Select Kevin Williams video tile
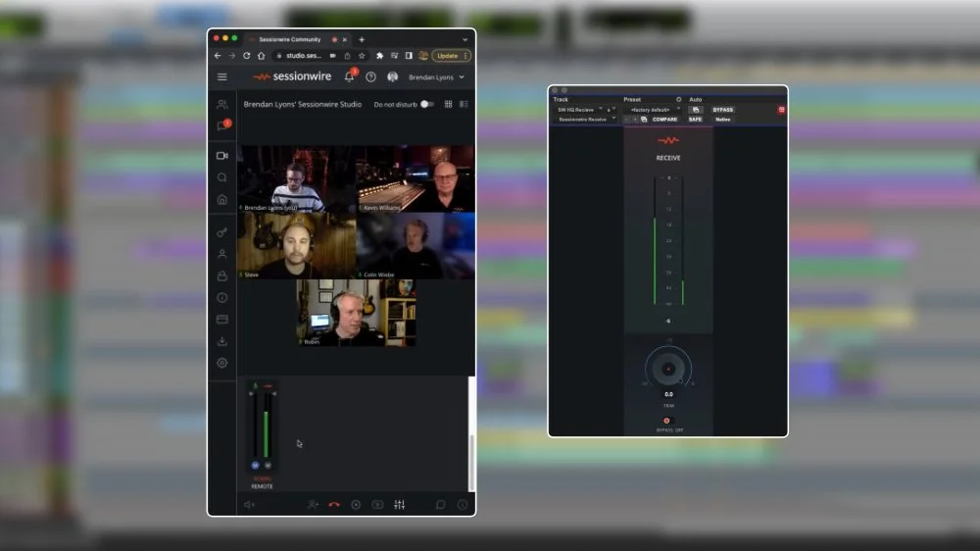The image size is (980, 551). pyautogui.click(x=416, y=178)
